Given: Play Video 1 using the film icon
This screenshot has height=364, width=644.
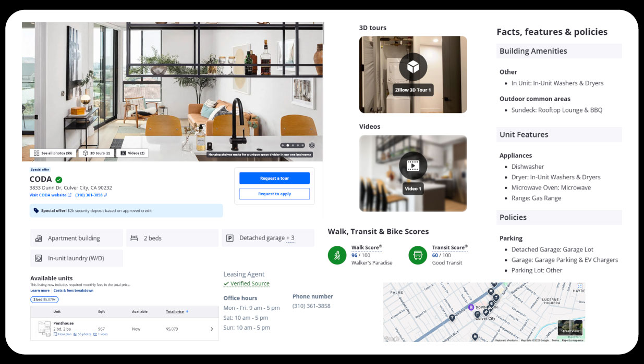Looking at the screenshot, I should click(413, 166).
